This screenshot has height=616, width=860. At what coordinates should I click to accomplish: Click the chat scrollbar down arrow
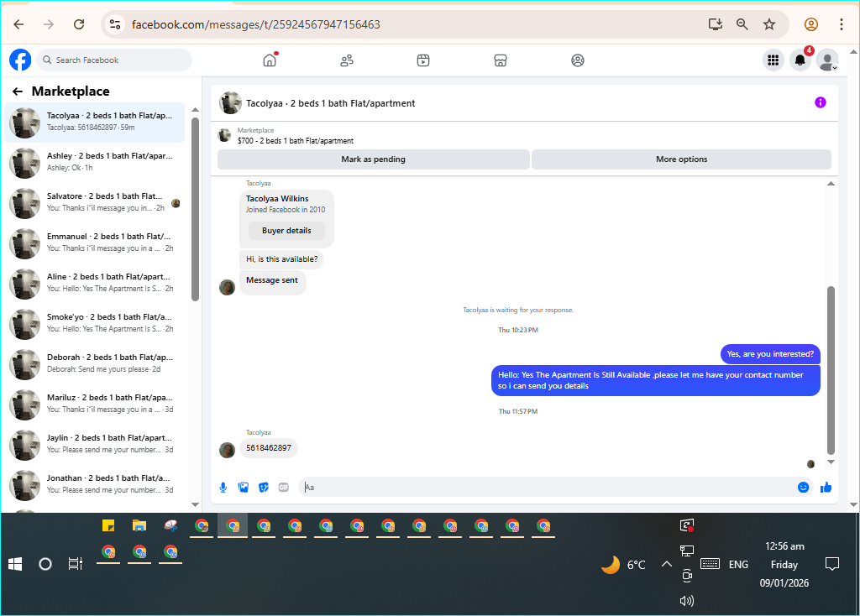(831, 462)
